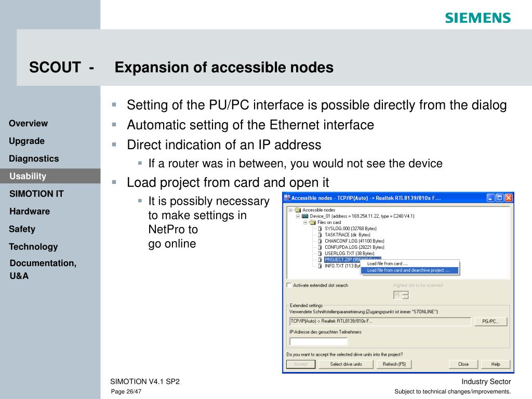Minimize the Accessible nodes dialog
Screen dimensions: 532x399
(490, 198)
